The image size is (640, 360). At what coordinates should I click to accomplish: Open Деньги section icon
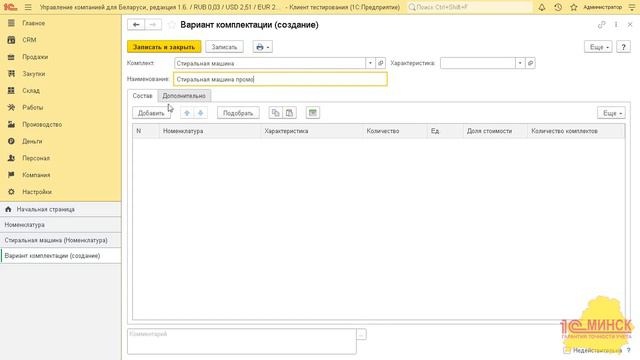pyautogui.click(x=11, y=141)
